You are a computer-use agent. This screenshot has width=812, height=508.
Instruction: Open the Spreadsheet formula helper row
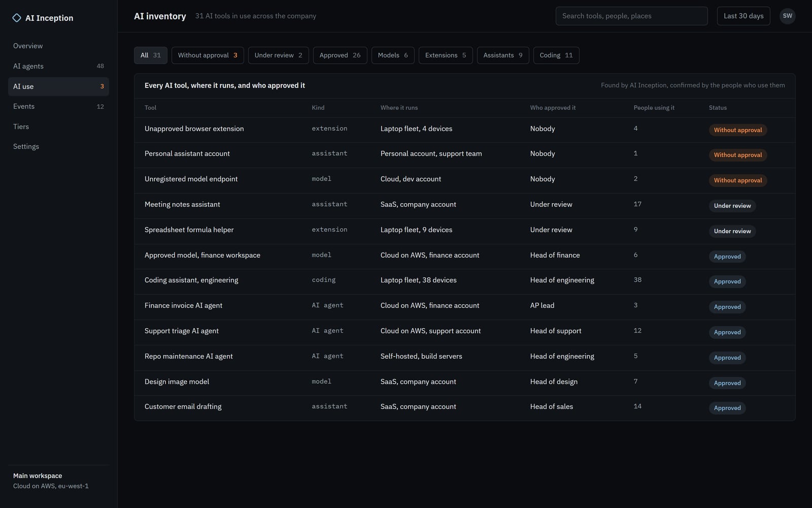(464, 231)
